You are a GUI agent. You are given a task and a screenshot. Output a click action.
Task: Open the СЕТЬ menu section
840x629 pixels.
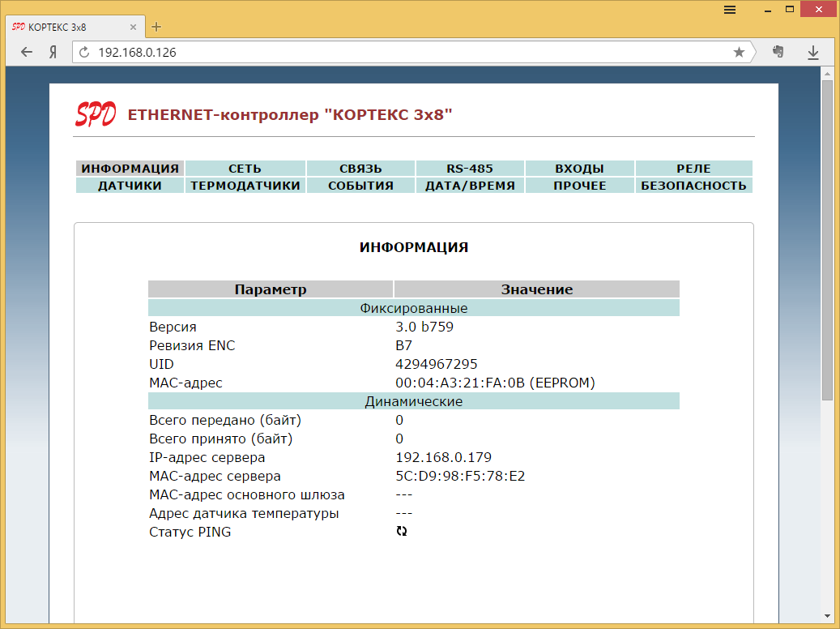(x=245, y=169)
